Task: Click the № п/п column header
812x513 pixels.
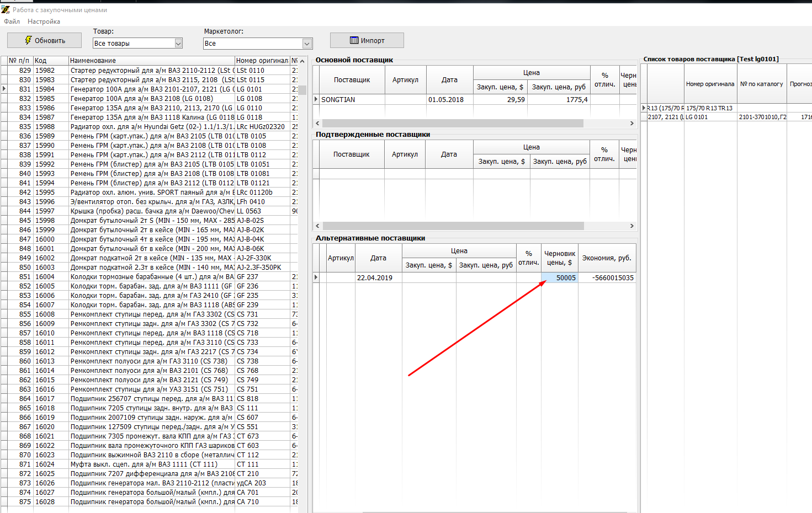Action: (x=20, y=60)
